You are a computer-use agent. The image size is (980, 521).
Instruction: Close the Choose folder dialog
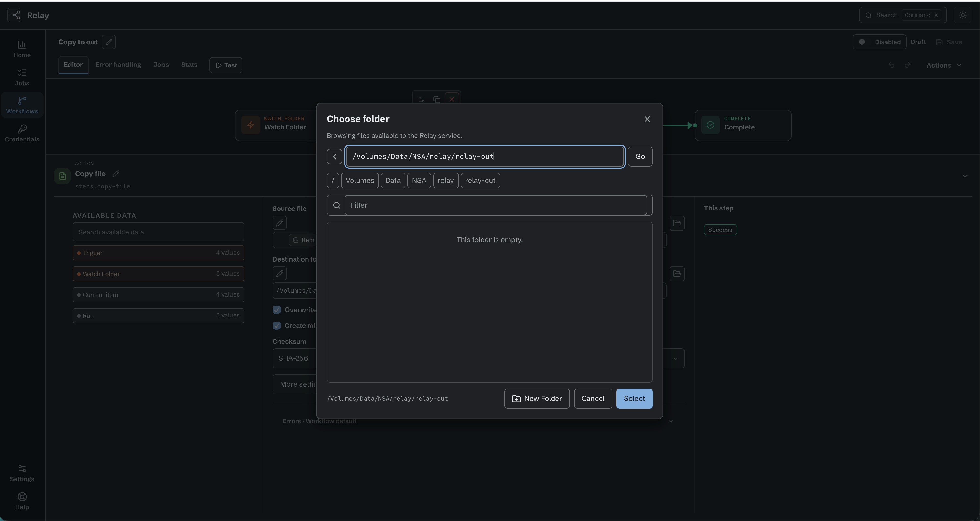647,119
